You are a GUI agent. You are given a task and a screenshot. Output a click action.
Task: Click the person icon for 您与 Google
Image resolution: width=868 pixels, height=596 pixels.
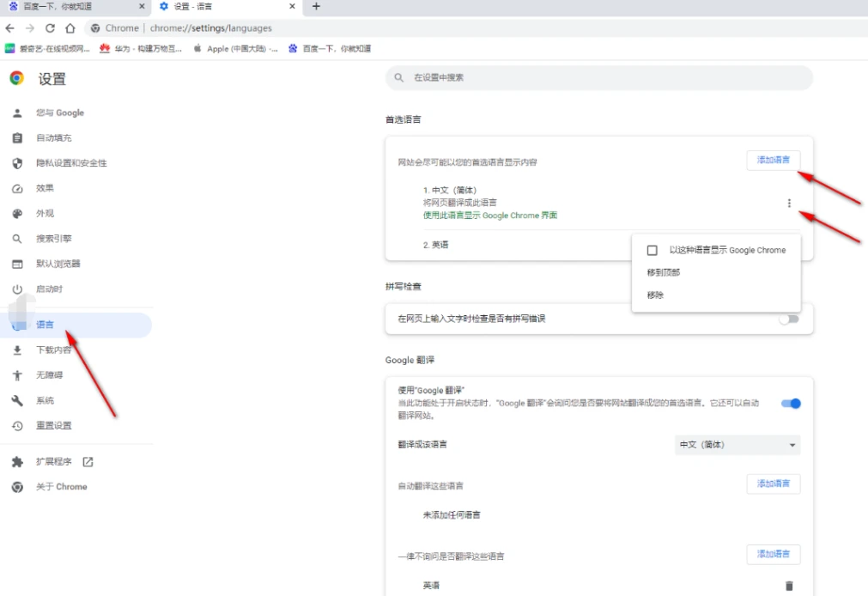coord(17,113)
